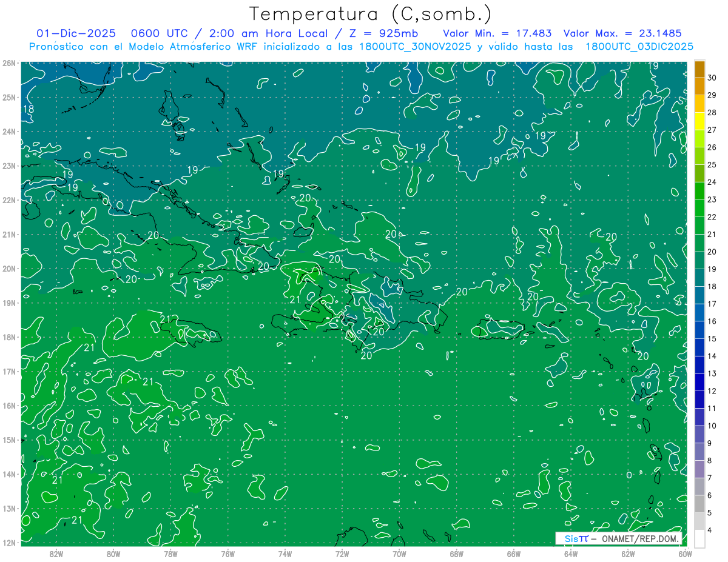
Task: Click the "60W" longitude axis label
Action: point(685,554)
